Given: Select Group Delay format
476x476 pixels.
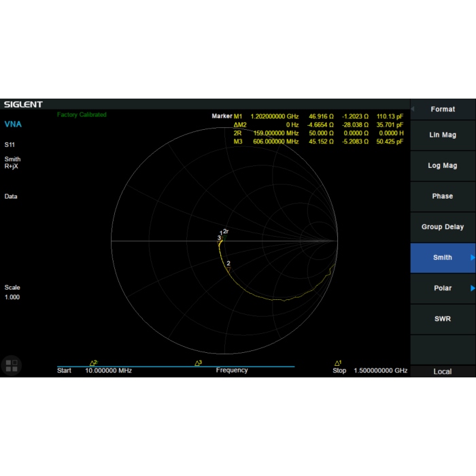Looking at the screenshot, I should [x=443, y=227].
